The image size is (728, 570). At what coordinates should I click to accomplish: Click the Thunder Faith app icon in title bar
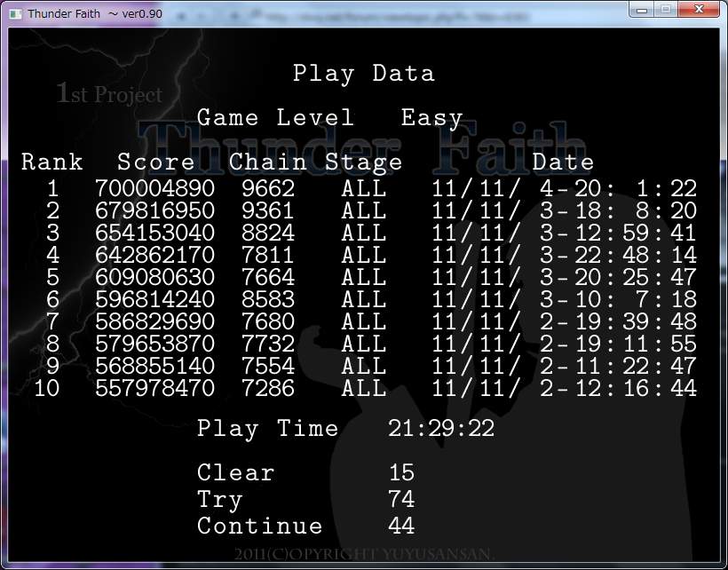coord(15,13)
